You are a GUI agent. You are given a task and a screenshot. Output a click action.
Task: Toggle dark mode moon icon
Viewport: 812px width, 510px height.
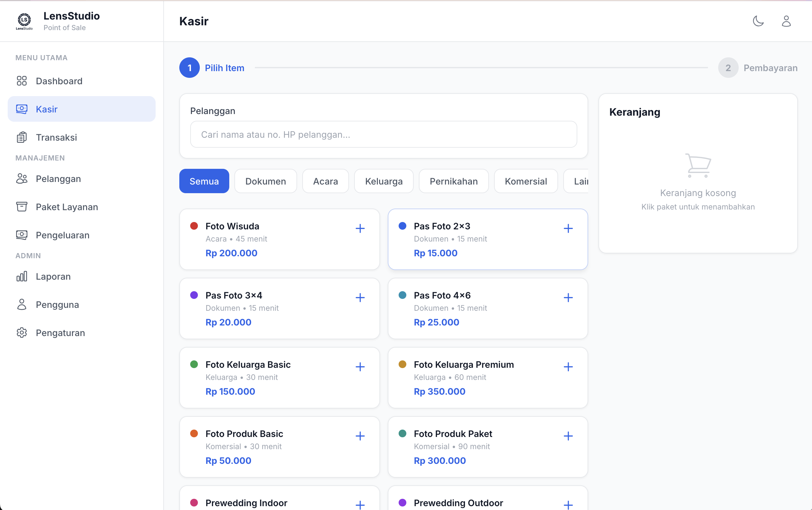click(758, 21)
